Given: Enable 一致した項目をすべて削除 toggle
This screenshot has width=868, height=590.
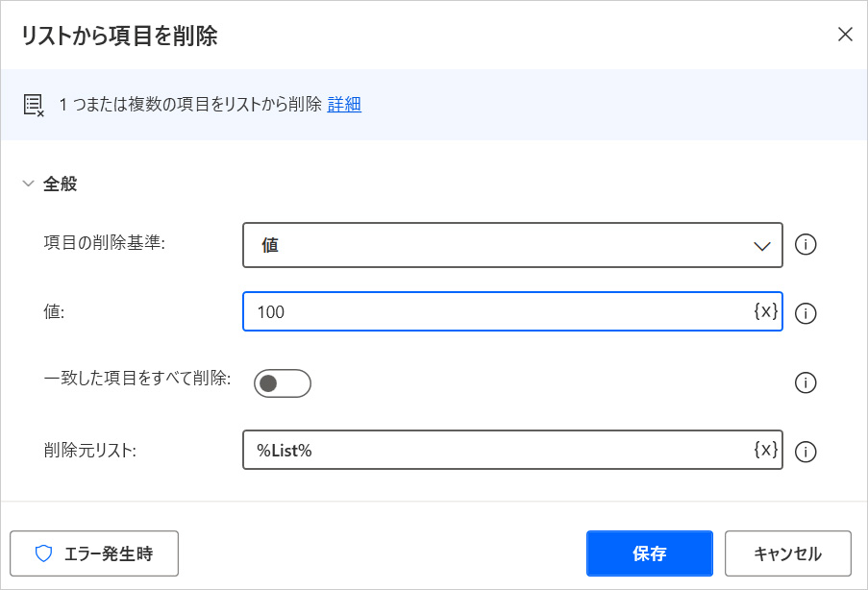Looking at the screenshot, I should [x=282, y=383].
